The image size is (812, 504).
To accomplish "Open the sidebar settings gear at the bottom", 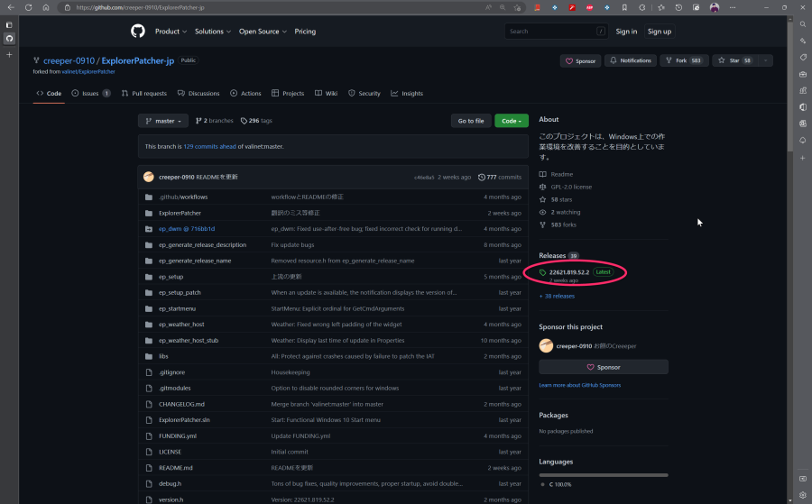I will pos(803,495).
